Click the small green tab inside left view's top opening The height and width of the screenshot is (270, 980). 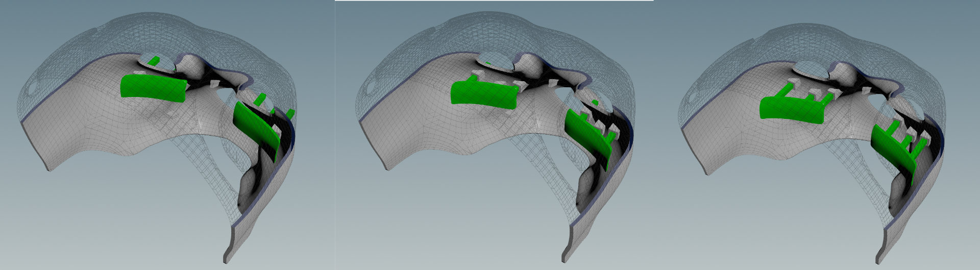[x=153, y=61]
